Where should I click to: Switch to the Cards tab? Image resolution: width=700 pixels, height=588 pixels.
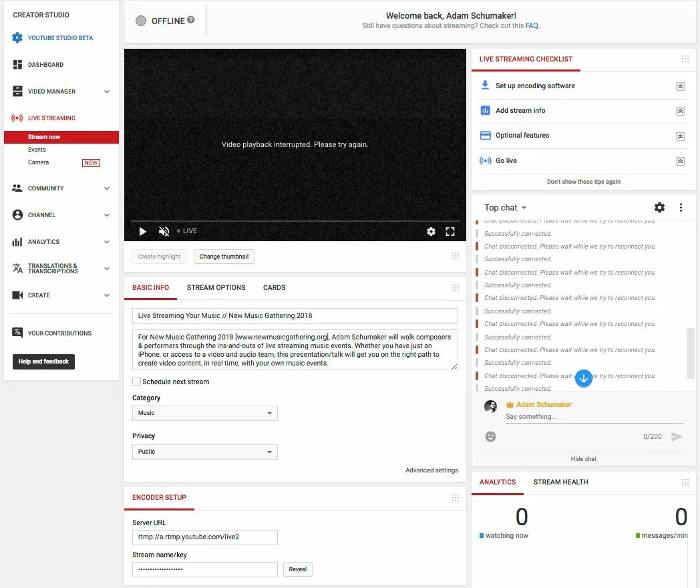[274, 287]
